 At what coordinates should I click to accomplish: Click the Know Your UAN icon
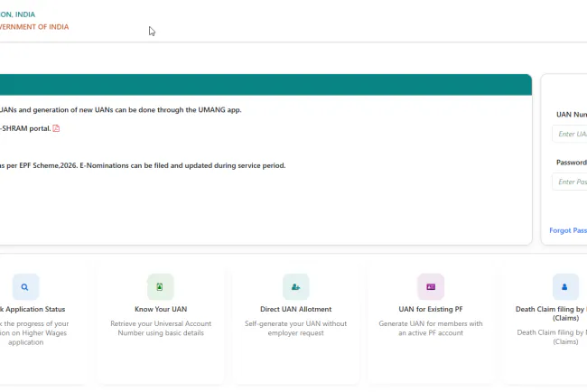pyautogui.click(x=160, y=287)
